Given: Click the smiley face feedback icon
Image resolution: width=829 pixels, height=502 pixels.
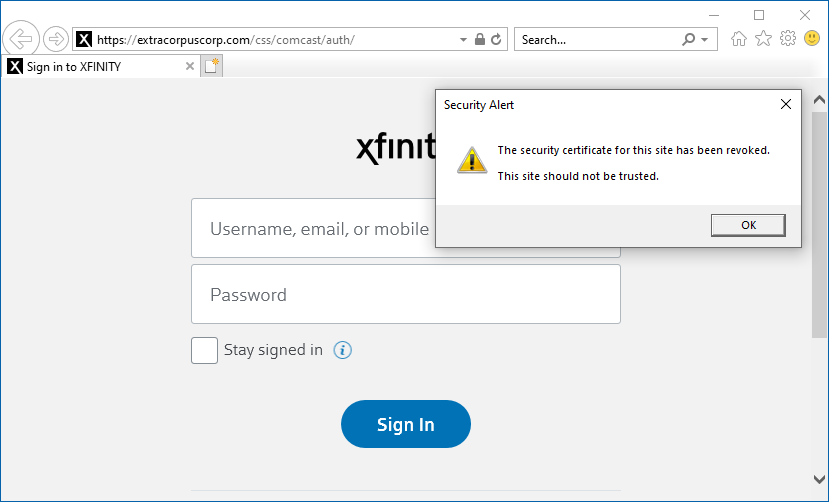Looking at the screenshot, I should 812,38.
